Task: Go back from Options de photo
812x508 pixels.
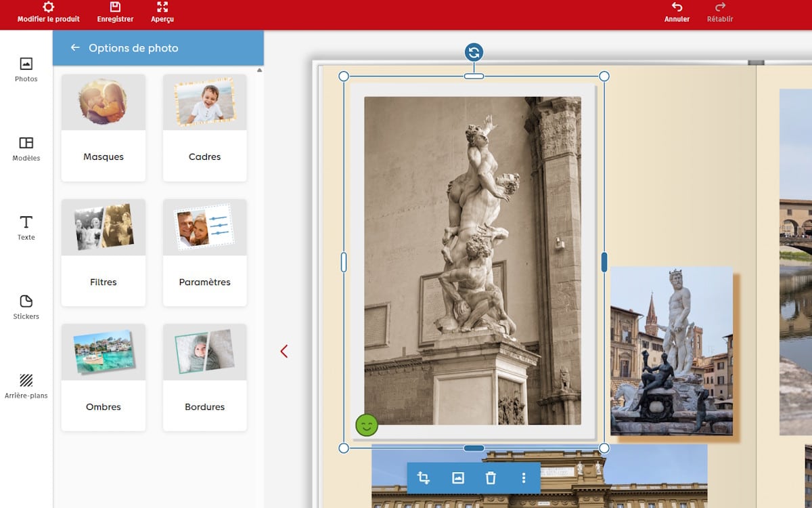Action: pos(75,48)
